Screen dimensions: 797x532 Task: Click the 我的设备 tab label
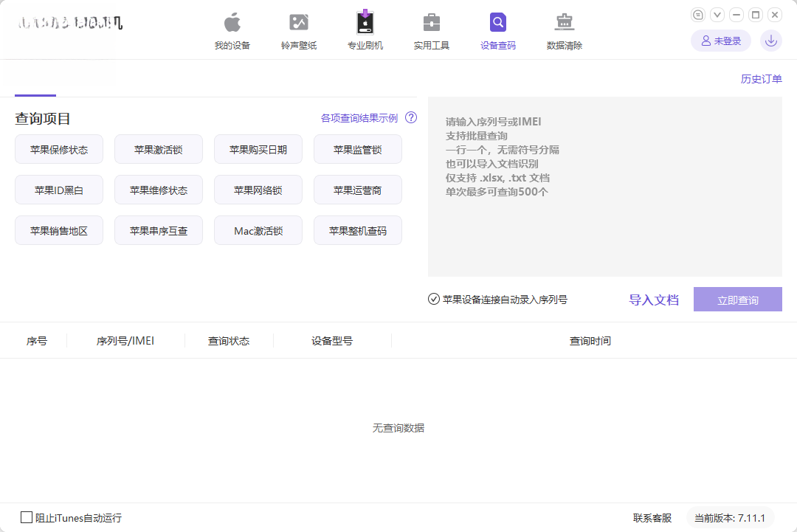click(x=232, y=45)
